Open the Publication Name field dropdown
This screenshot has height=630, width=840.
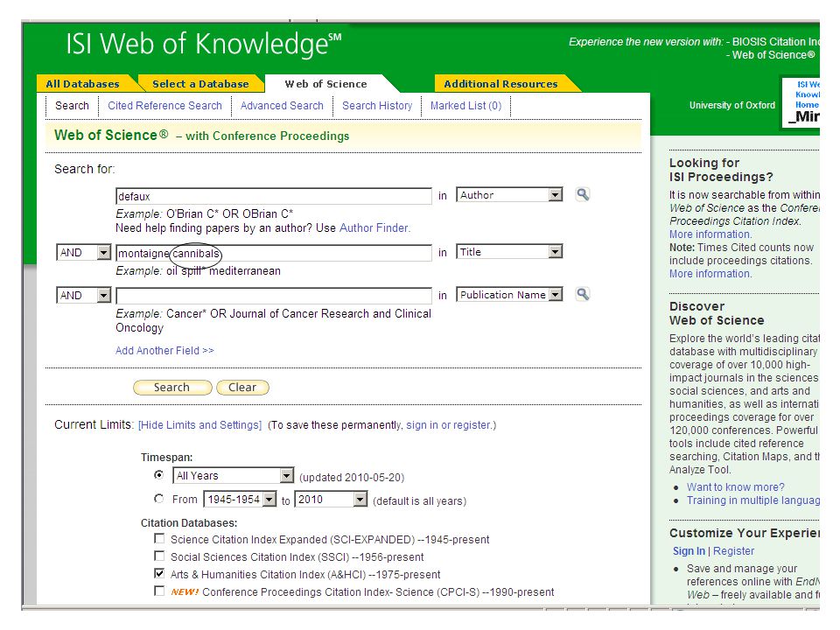tap(509, 295)
